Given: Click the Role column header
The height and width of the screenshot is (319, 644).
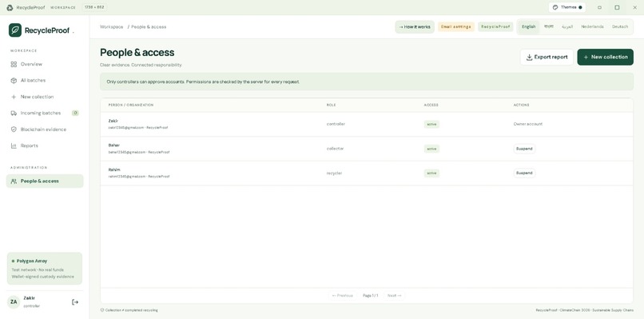Looking at the screenshot, I should tap(331, 106).
